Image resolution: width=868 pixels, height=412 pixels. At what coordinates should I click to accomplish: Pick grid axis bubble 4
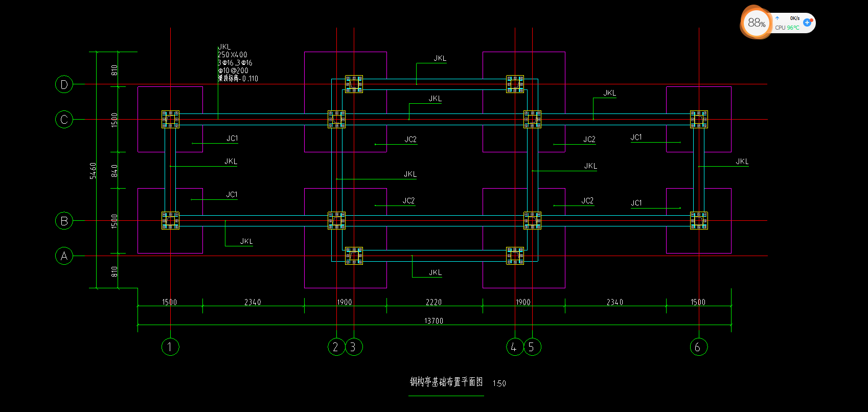515,347
